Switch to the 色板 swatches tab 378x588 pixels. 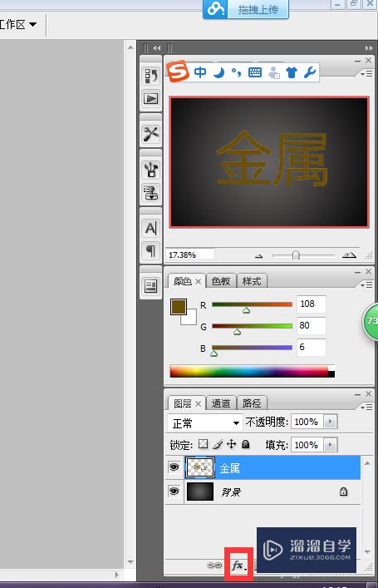pos(221,281)
